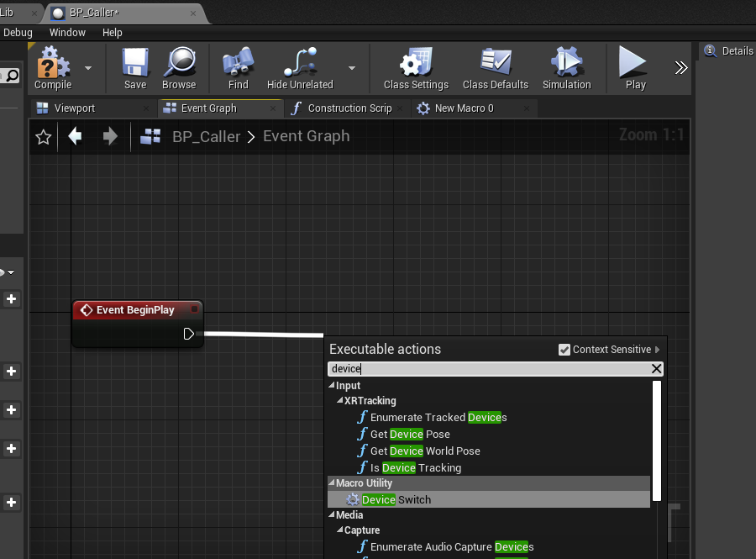756x559 pixels.
Task: Toggle Hide Unrelated nodes
Action: click(300, 68)
